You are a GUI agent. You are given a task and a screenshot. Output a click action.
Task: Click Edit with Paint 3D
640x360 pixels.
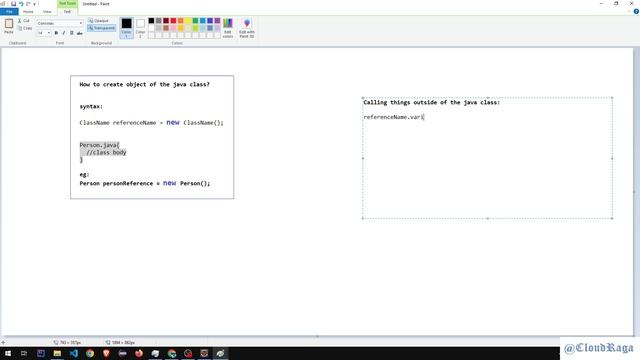(x=247, y=28)
